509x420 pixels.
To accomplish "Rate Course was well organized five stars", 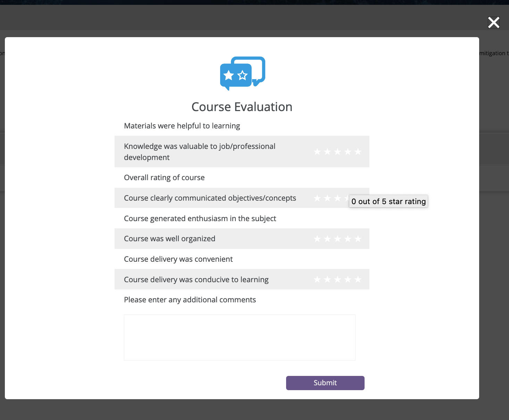I will tap(358, 239).
